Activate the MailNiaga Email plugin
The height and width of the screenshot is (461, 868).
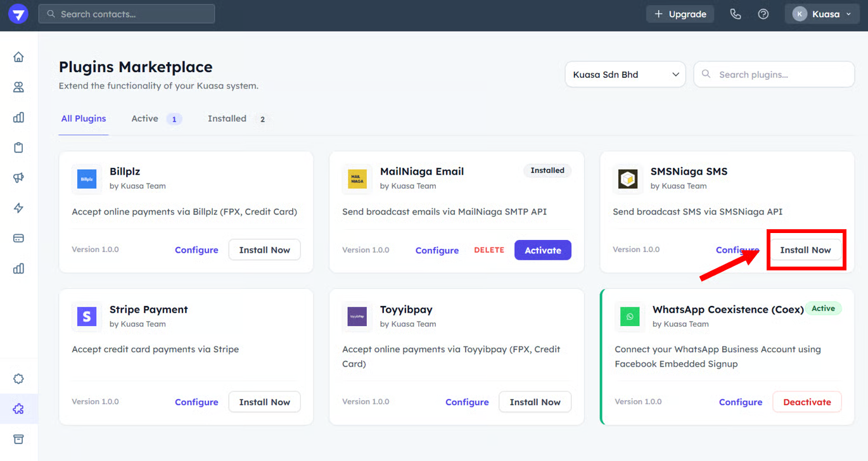click(542, 250)
